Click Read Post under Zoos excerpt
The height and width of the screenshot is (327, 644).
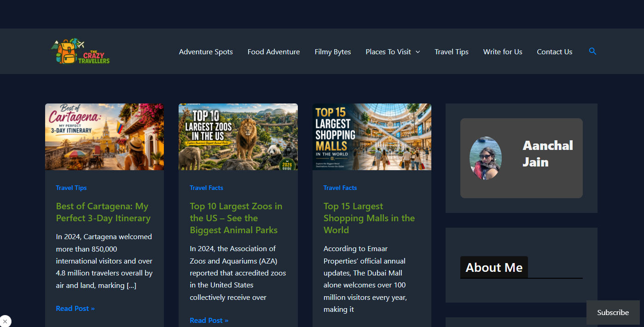coord(209,320)
